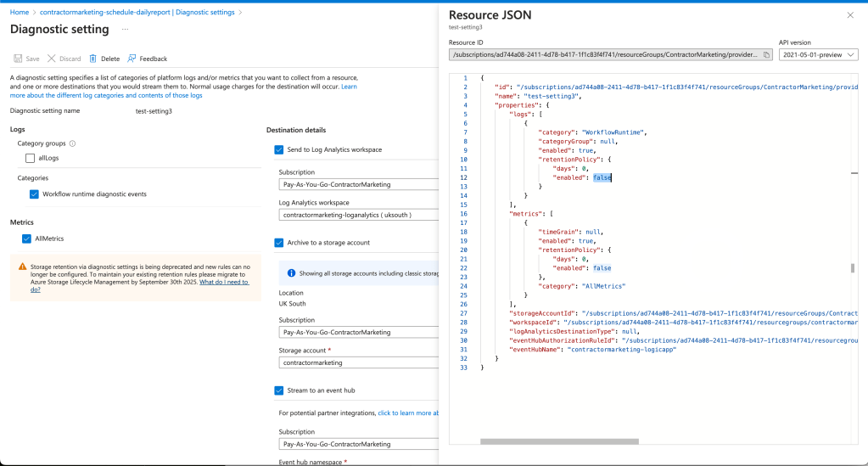868x466 pixels.
Task: Toggle the AllMetrics checkbox
Action: [x=26, y=239]
